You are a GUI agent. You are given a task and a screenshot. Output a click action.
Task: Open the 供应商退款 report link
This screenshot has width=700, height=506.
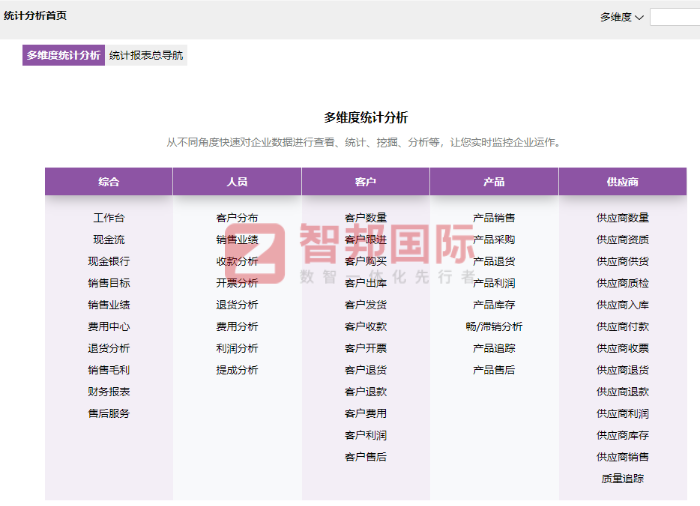coord(622,392)
